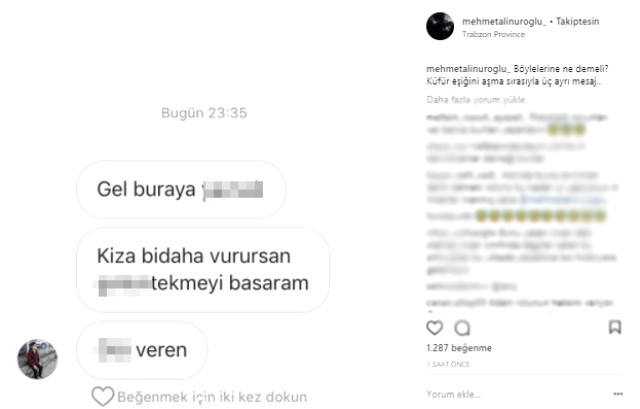The width and height of the screenshot is (640, 409).
Task: Select the 'Kiza bidaha vurursan' message bubble
Action: click(203, 270)
